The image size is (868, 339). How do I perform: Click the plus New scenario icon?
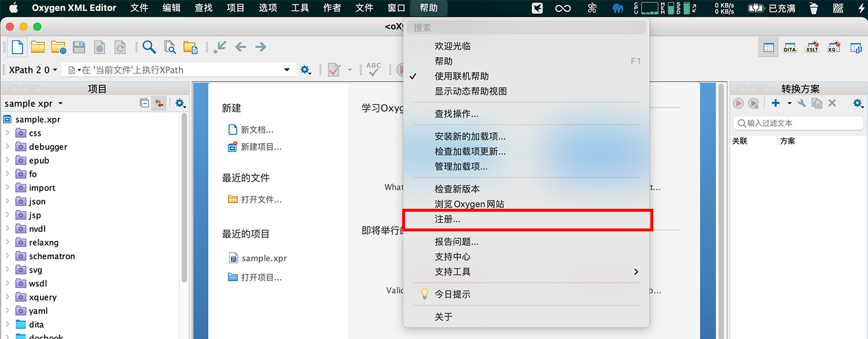click(775, 103)
